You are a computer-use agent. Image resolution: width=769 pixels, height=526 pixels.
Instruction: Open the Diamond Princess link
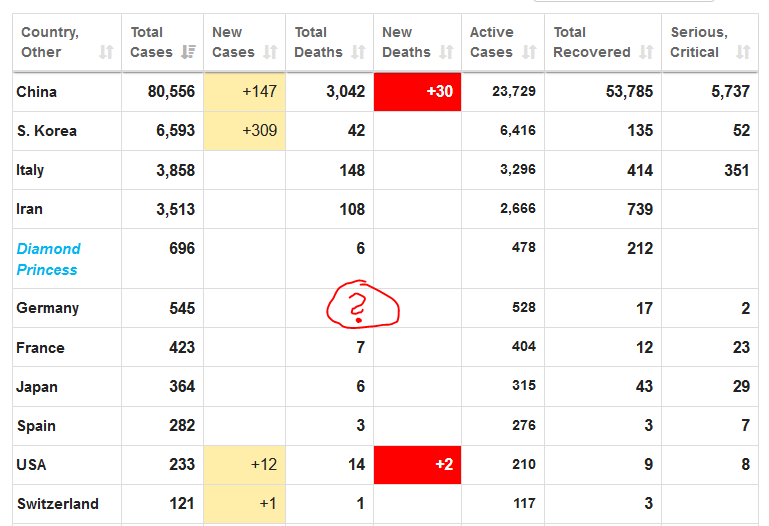coord(48,259)
